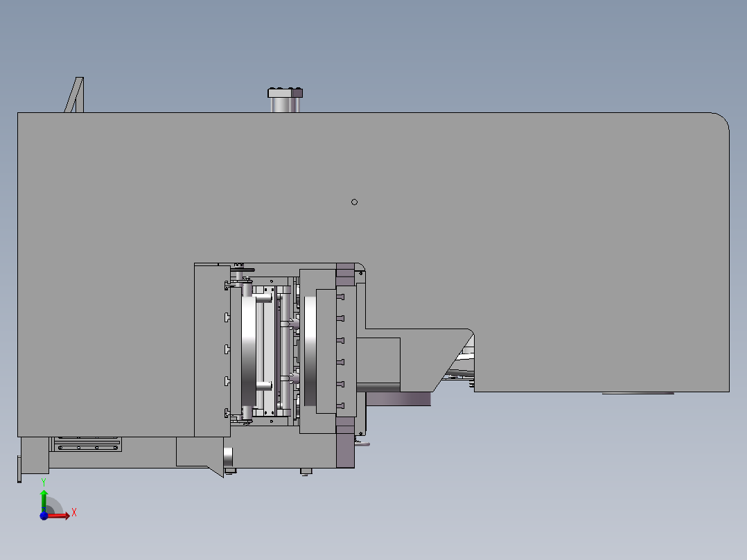
Task: Click the green Y axis arrow of triad
Action: tap(44, 500)
